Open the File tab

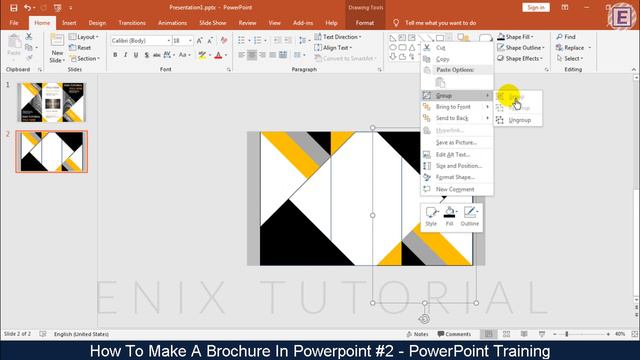coord(14,23)
